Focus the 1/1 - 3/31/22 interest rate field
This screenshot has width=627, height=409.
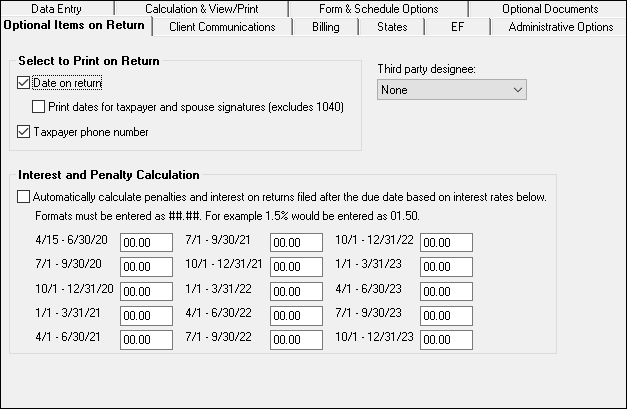(x=296, y=290)
